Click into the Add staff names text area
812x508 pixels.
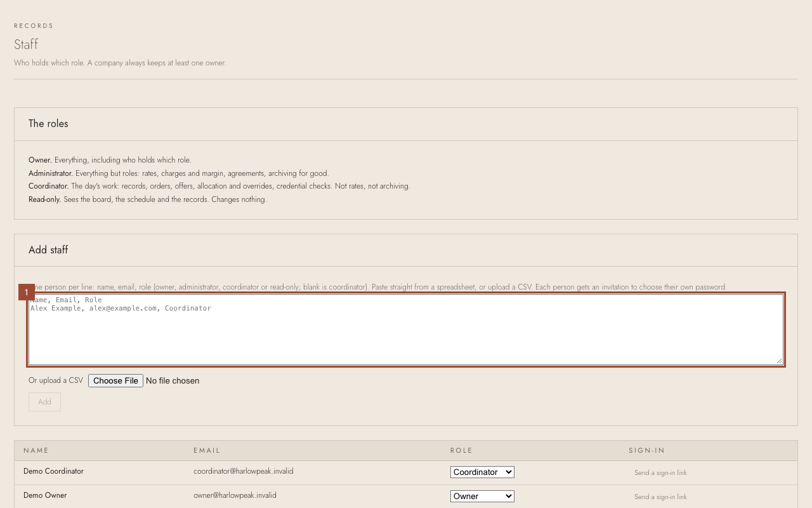click(x=406, y=330)
